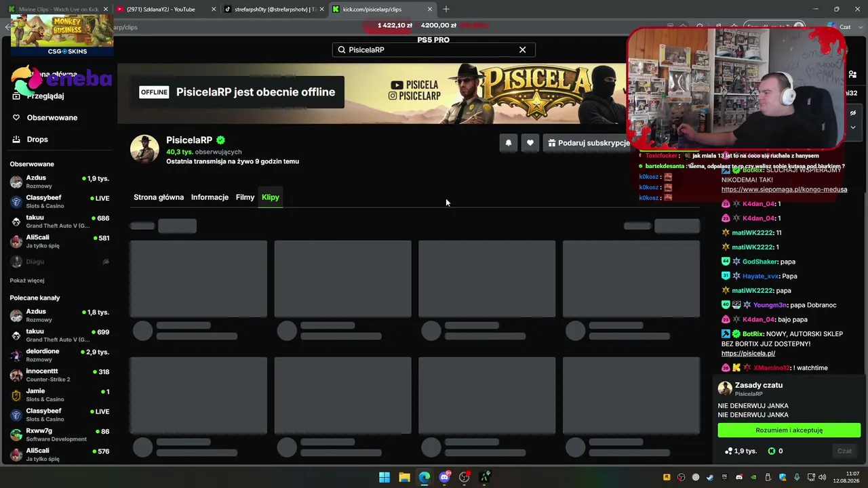Open Przeglądaj in the sidebar
Screen dimensions: 868x488
[45, 96]
